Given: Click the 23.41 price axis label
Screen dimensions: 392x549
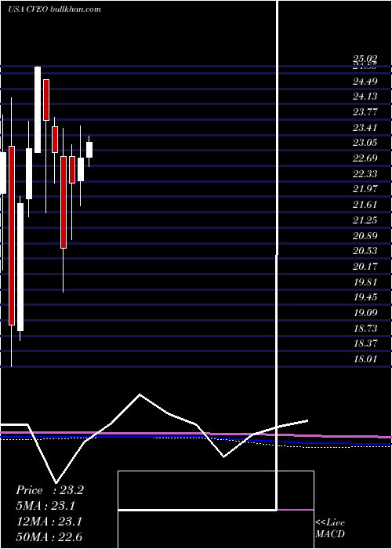Looking at the screenshot, I should point(365,127).
